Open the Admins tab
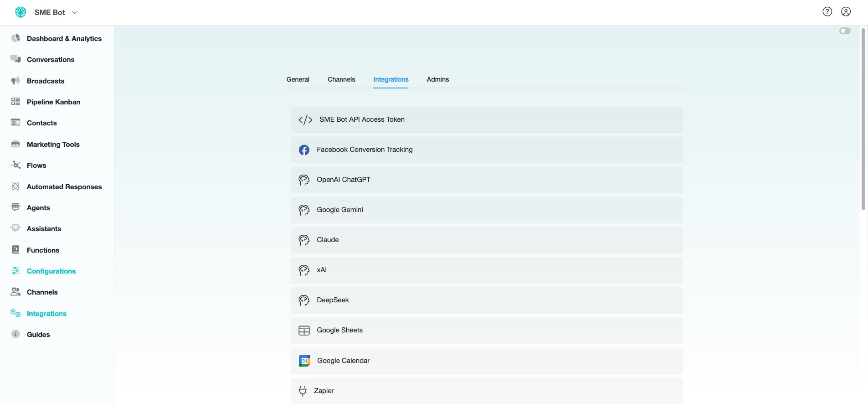The width and height of the screenshot is (868, 404). pos(438,79)
